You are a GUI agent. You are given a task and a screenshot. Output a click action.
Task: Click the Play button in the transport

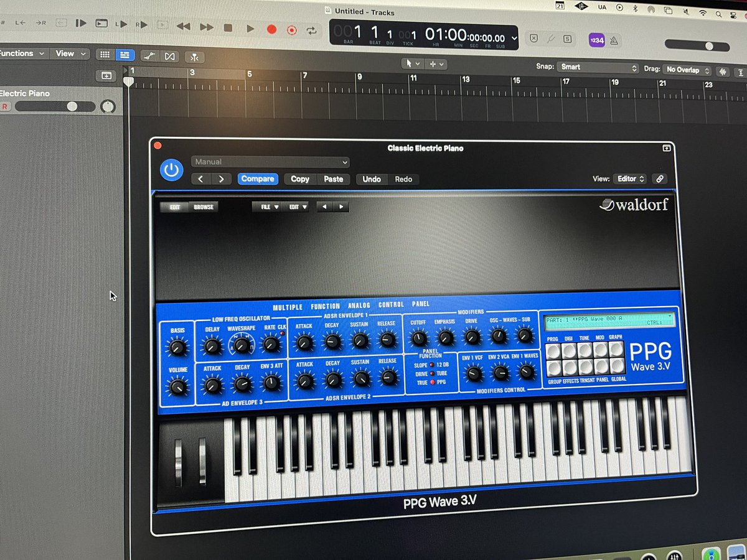coord(250,29)
